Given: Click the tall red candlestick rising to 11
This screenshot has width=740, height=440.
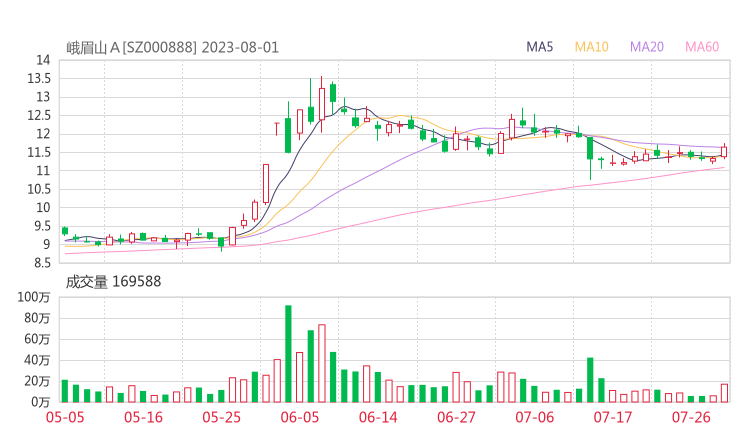Looking at the screenshot, I should tap(266, 184).
